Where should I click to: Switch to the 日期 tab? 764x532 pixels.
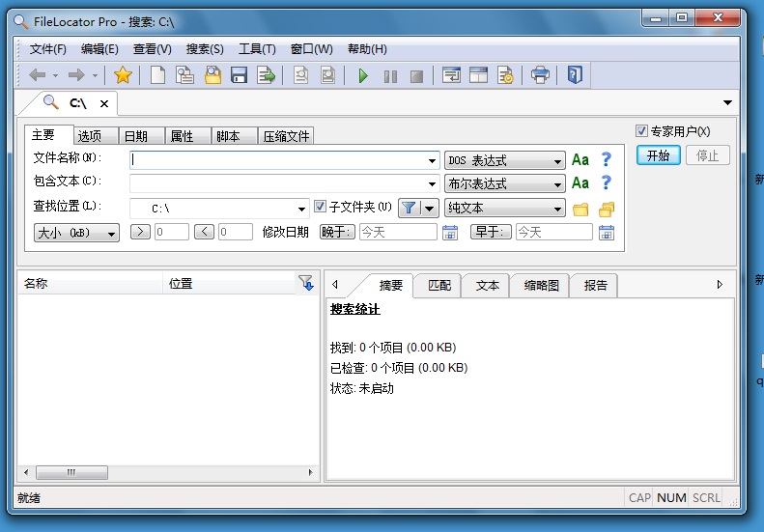(x=142, y=136)
